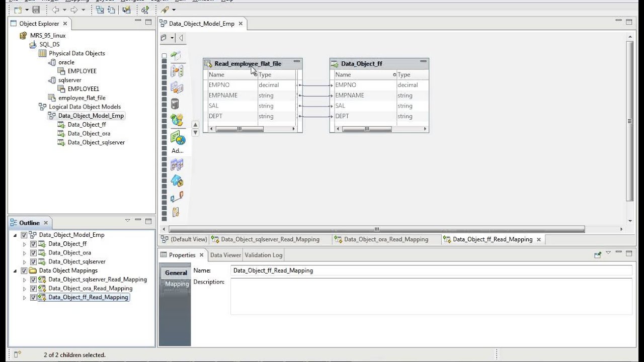Select EMPLOYEE1 under sqlserver in Object Explorer
The image size is (644, 362).
(x=84, y=89)
